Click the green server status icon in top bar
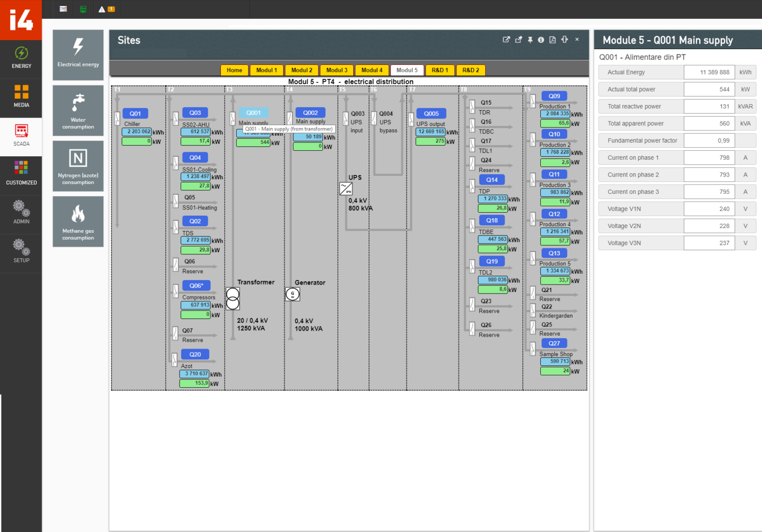 click(83, 8)
